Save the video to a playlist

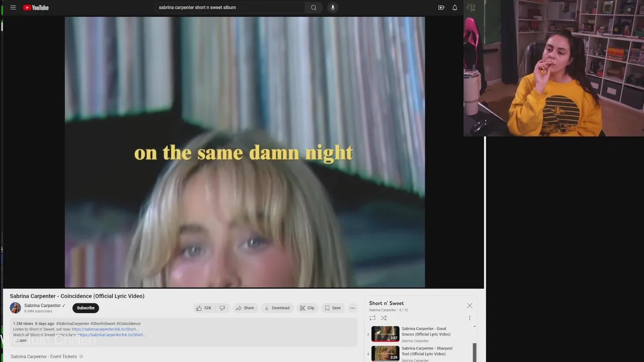coord(333,308)
